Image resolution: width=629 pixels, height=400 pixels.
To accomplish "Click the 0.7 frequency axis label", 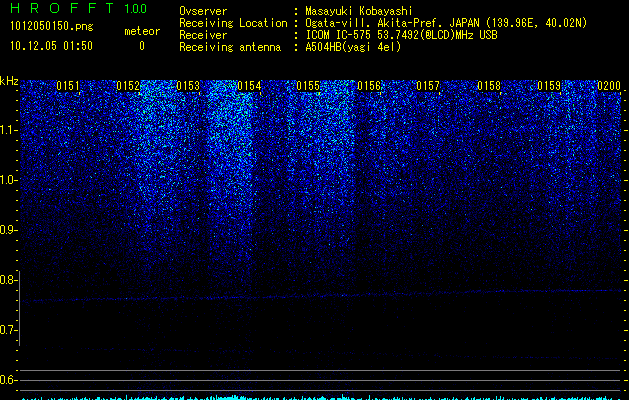I will click(x=9, y=330).
